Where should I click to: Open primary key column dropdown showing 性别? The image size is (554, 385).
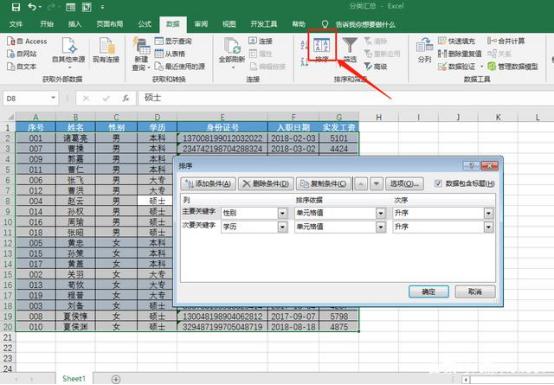coord(282,213)
